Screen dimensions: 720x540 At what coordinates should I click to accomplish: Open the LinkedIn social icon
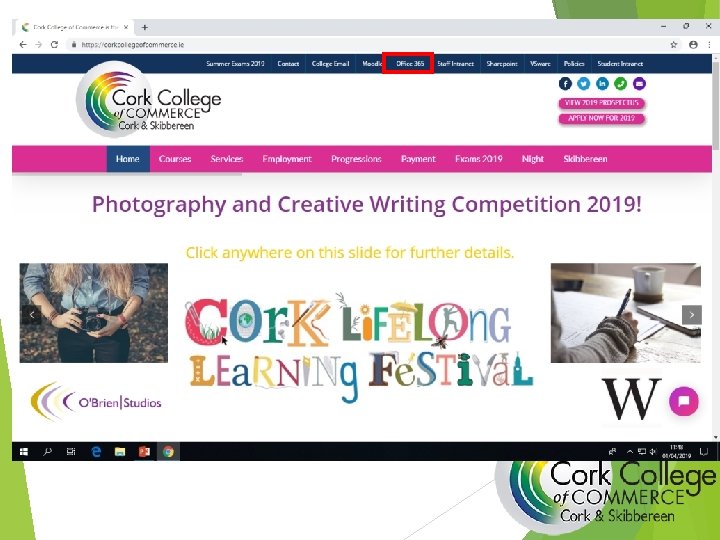tap(602, 84)
